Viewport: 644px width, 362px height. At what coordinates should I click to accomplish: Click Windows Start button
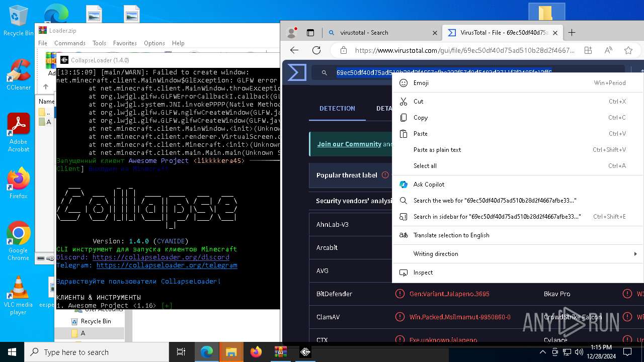pos(12,352)
